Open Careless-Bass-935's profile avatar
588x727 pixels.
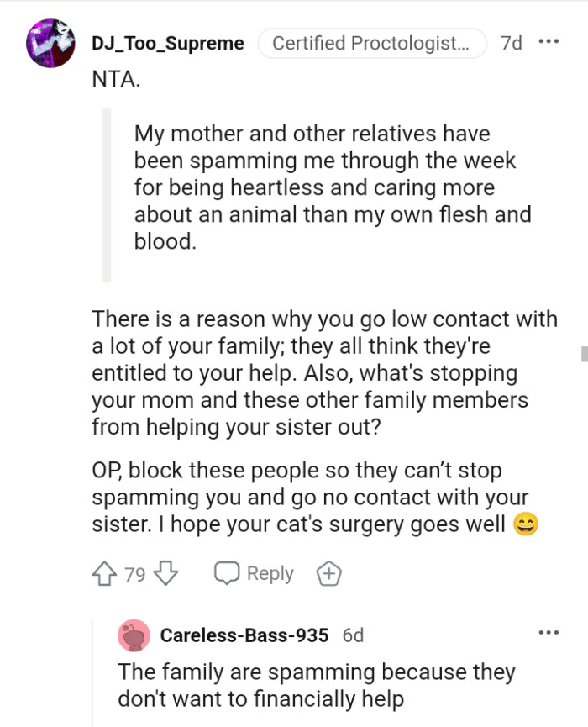pos(132,636)
